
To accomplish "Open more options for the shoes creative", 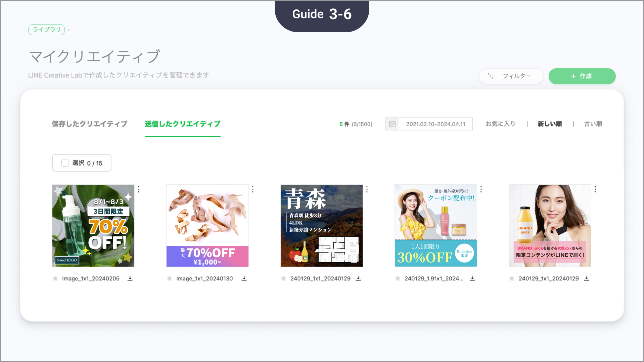I will pos(253,189).
